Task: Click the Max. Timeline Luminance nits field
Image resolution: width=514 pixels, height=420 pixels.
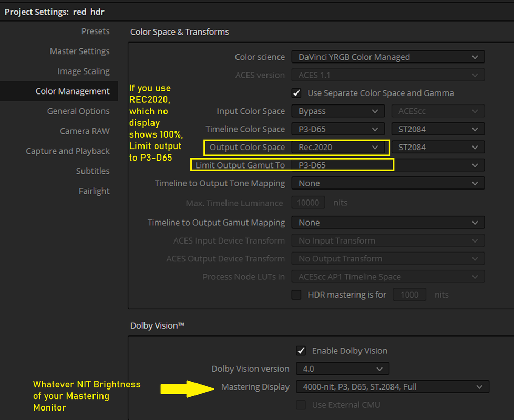Action: [x=308, y=203]
